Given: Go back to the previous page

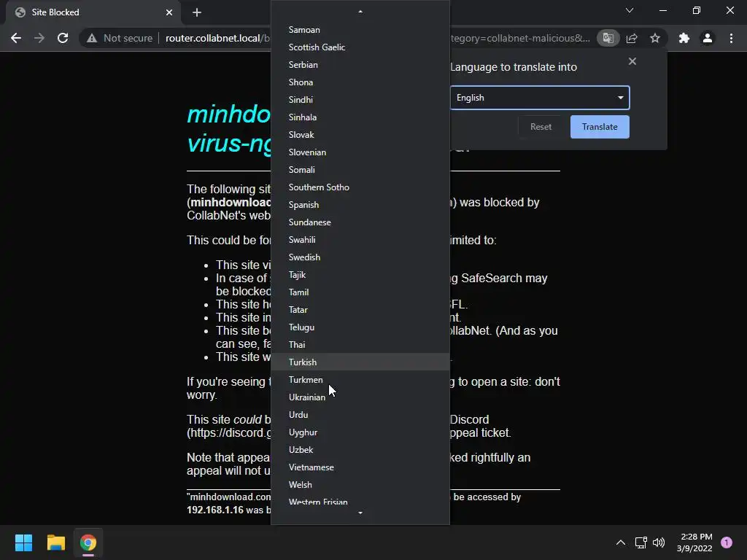Looking at the screenshot, I should pos(16,38).
